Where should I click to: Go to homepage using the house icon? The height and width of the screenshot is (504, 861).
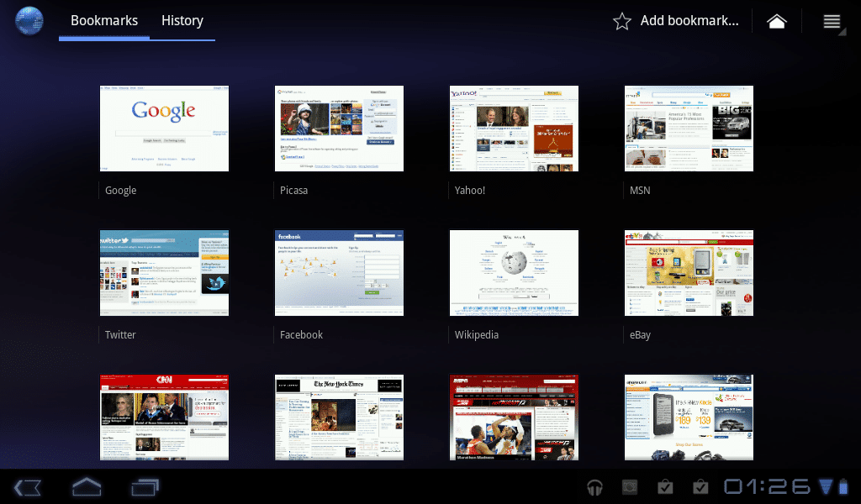point(776,21)
